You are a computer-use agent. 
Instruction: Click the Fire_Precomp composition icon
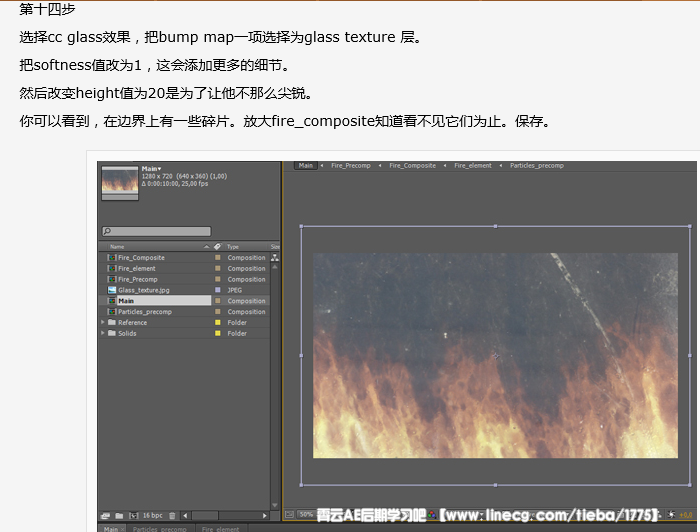(x=112, y=279)
